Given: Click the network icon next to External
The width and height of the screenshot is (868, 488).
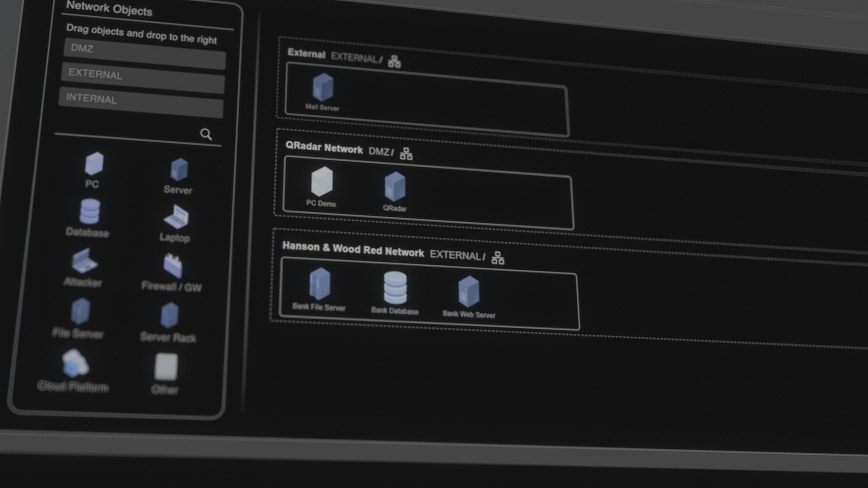Looking at the screenshot, I should 394,62.
